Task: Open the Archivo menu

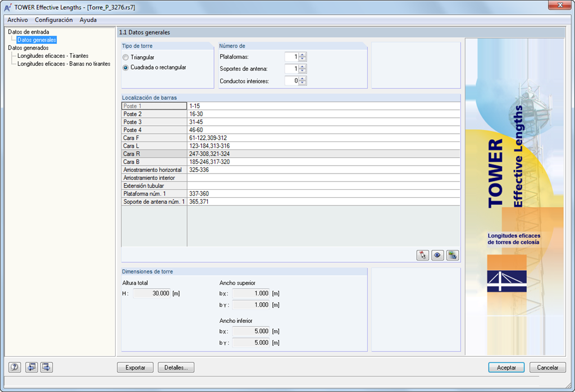Action: (17, 20)
